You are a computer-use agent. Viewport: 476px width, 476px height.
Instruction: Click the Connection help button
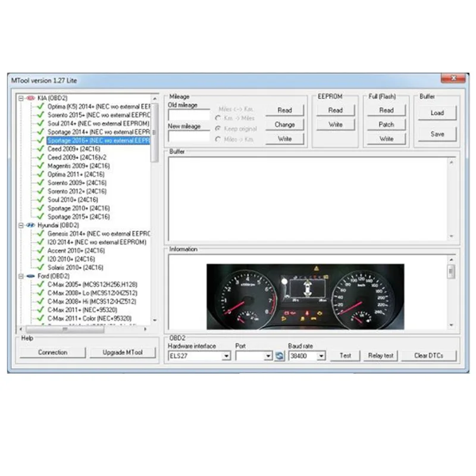click(53, 352)
